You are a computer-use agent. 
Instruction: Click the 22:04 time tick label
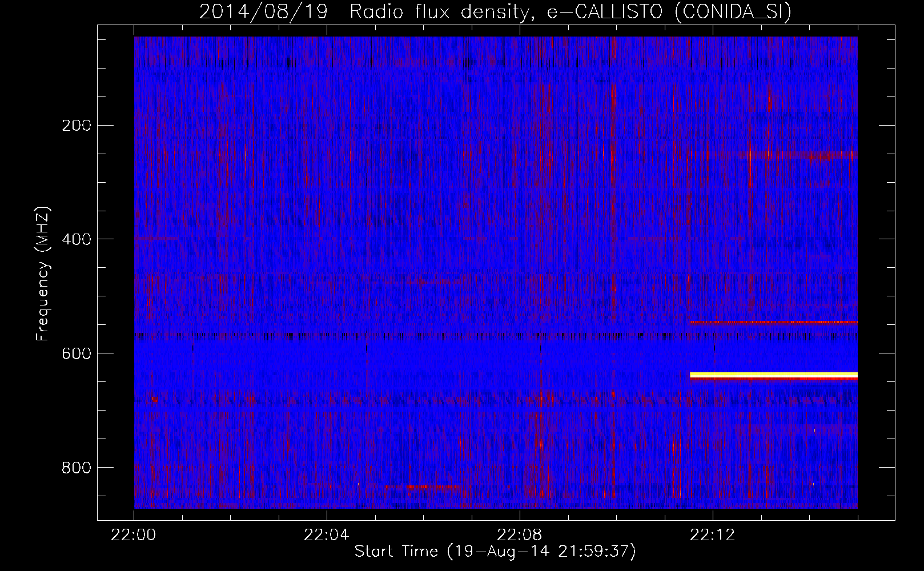[327, 535]
